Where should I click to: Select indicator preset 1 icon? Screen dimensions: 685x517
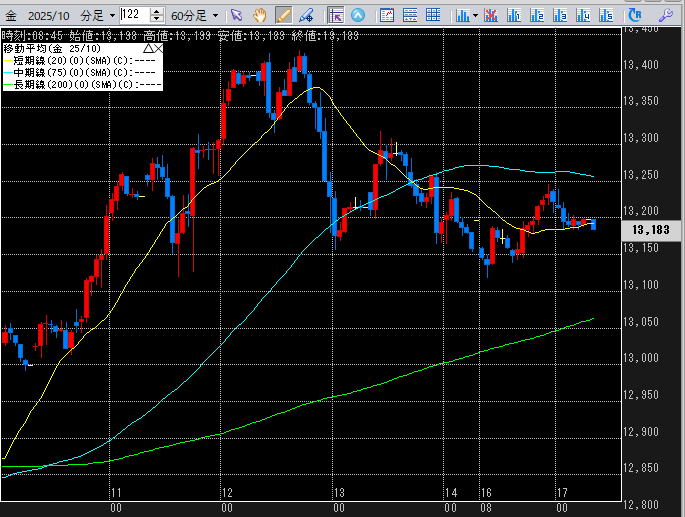[x=514, y=16]
